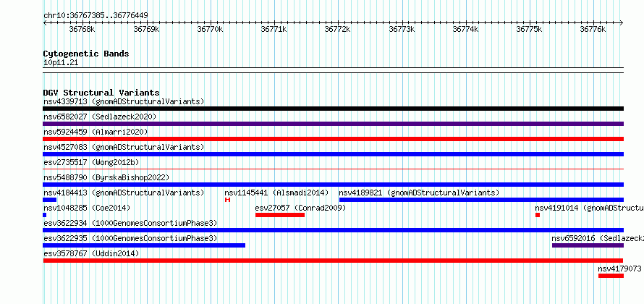Click the 36776k ruler tick label

pyautogui.click(x=593, y=29)
